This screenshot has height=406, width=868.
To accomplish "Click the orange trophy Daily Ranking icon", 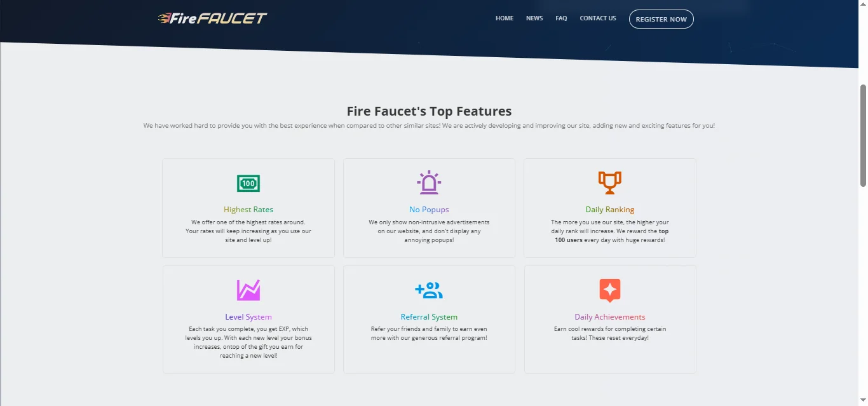I will click(x=610, y=183).
